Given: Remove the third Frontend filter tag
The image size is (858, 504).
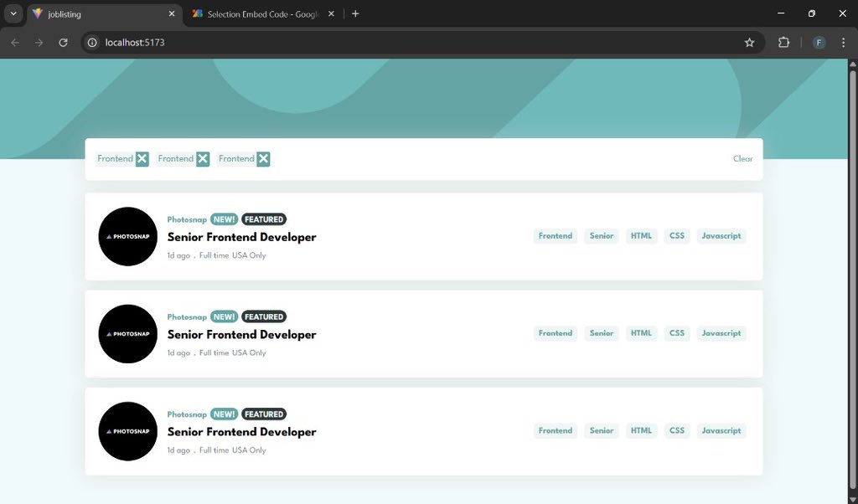Looking at the screenshot, I should pos(264,158).
